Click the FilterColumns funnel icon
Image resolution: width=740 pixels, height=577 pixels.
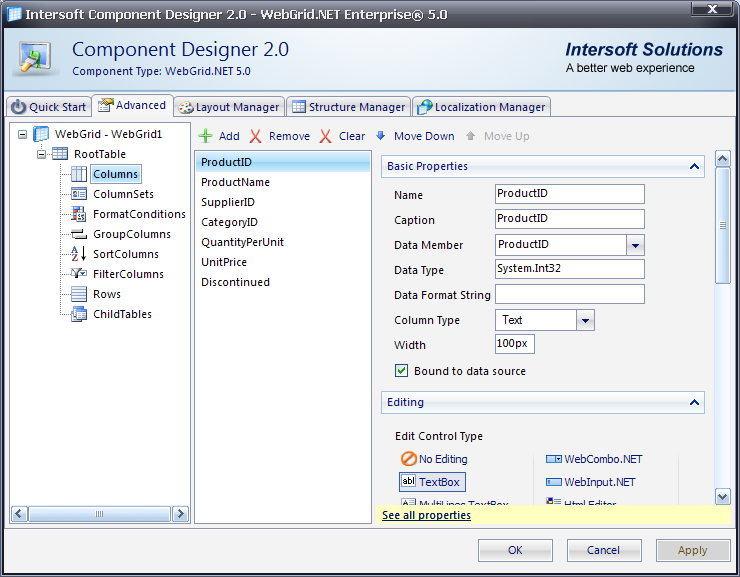point(78,274)
